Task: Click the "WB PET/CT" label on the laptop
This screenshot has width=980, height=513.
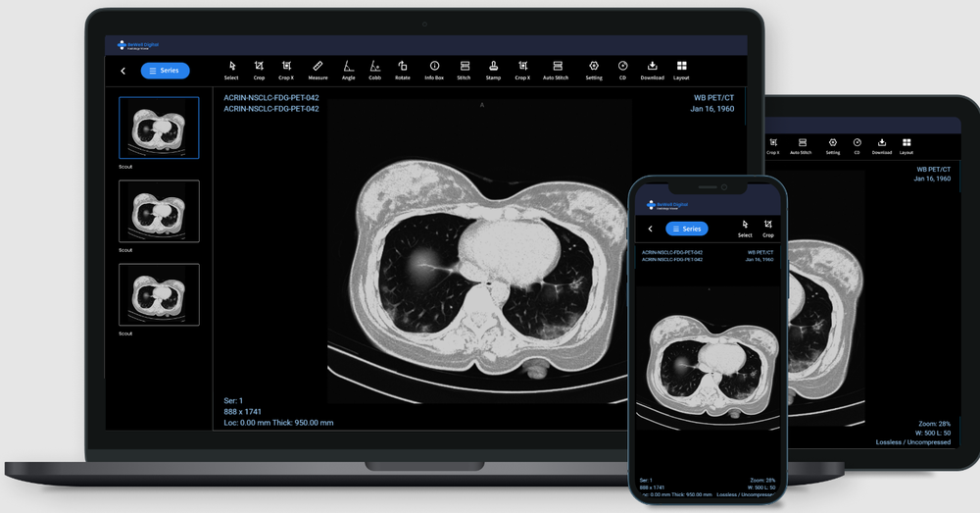Action: pos(713,97)
